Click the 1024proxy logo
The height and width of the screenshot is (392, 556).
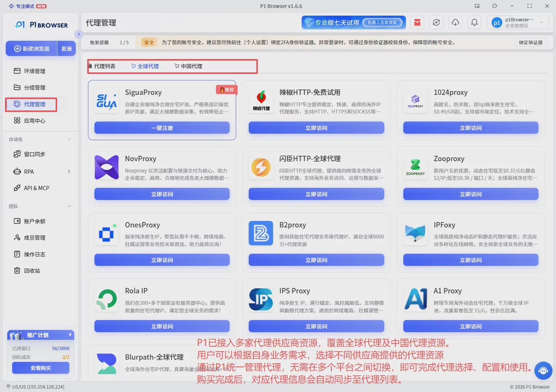pos(415,101)
